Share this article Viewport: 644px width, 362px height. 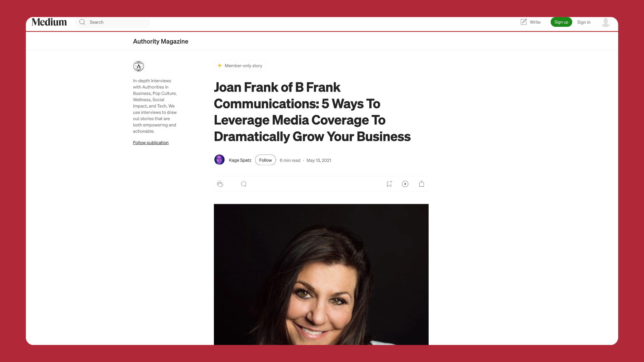coord(422,184)
